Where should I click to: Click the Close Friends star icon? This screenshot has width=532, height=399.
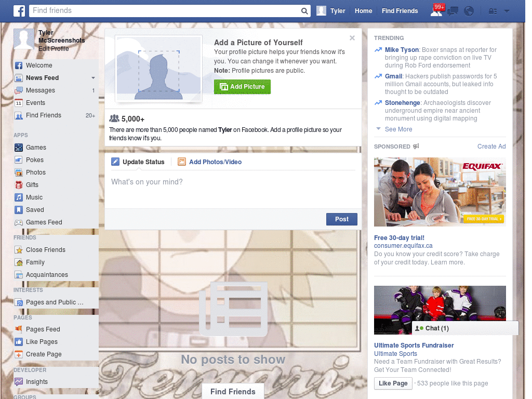[x=19, y=250]
